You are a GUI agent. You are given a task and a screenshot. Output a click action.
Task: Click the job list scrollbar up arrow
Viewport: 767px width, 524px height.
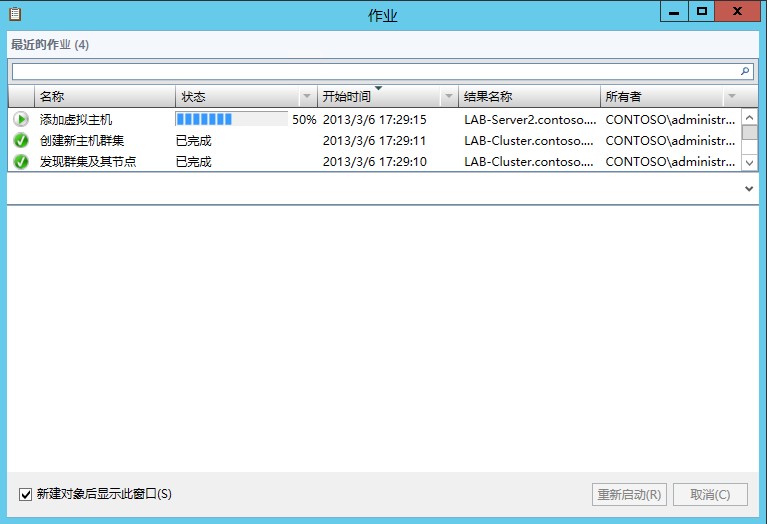[x=749, y=117]
